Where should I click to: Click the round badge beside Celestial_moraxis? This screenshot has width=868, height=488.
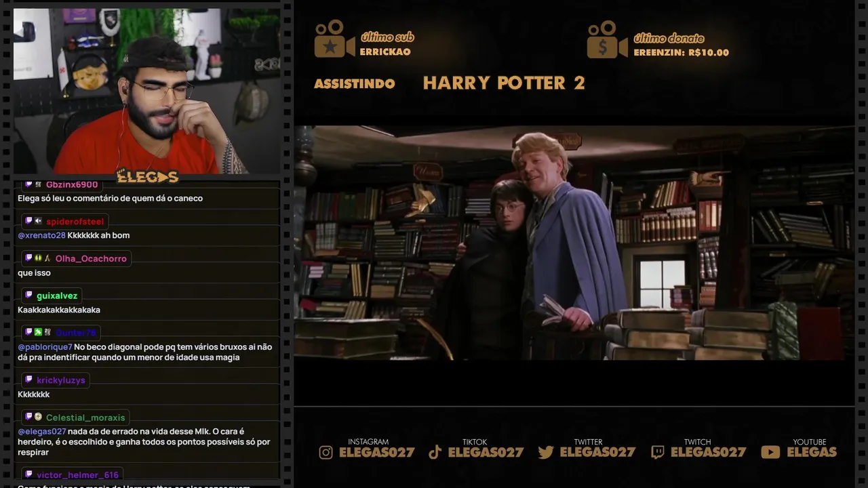38,417
